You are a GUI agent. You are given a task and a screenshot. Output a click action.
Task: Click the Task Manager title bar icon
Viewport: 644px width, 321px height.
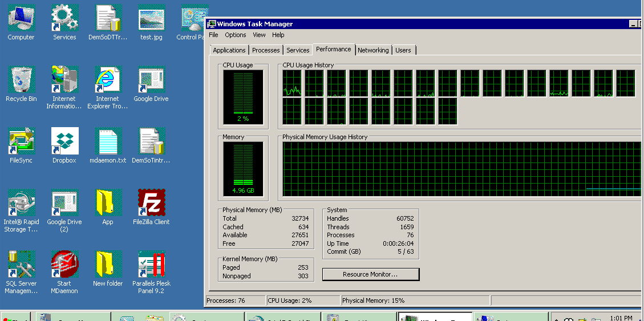(212, 24)
